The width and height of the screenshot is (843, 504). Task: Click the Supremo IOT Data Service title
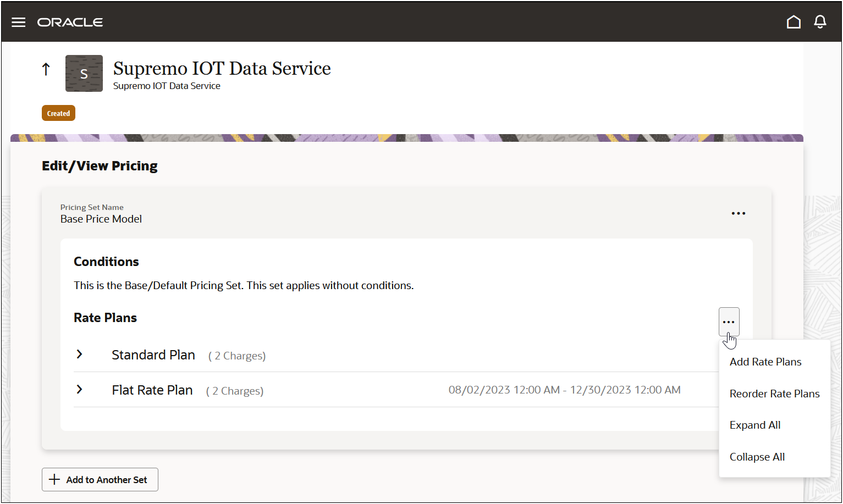(x=222, y=68)
